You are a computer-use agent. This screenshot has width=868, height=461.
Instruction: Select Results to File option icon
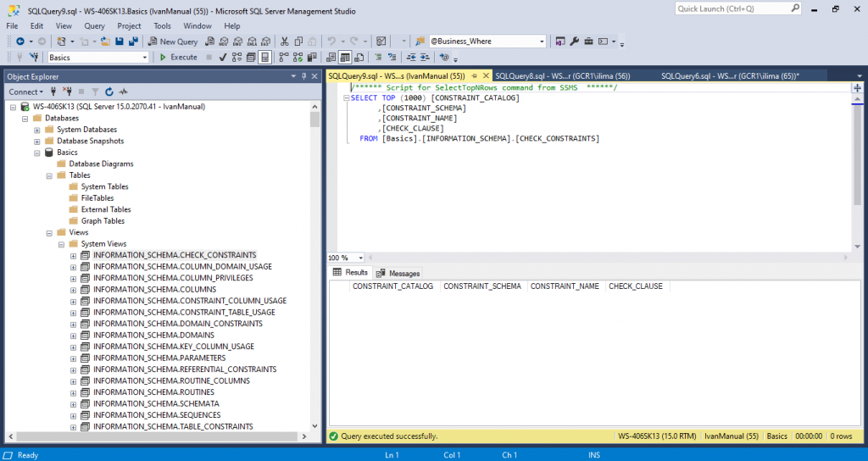(359, 58)
